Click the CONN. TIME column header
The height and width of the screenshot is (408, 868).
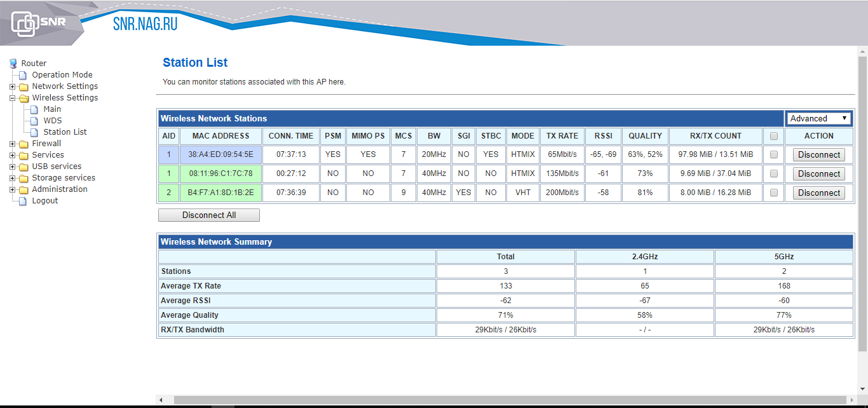[x=291, y=136]
